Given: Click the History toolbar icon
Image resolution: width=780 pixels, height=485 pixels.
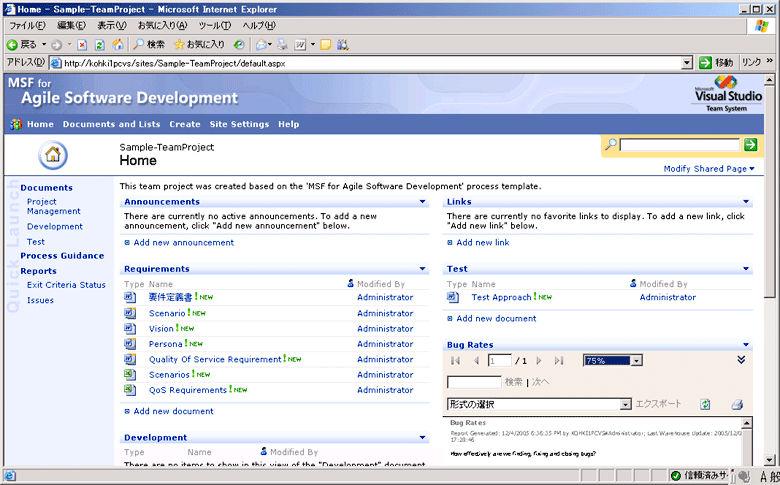Looking at the screenshot, I should click(x=239, y=45).
